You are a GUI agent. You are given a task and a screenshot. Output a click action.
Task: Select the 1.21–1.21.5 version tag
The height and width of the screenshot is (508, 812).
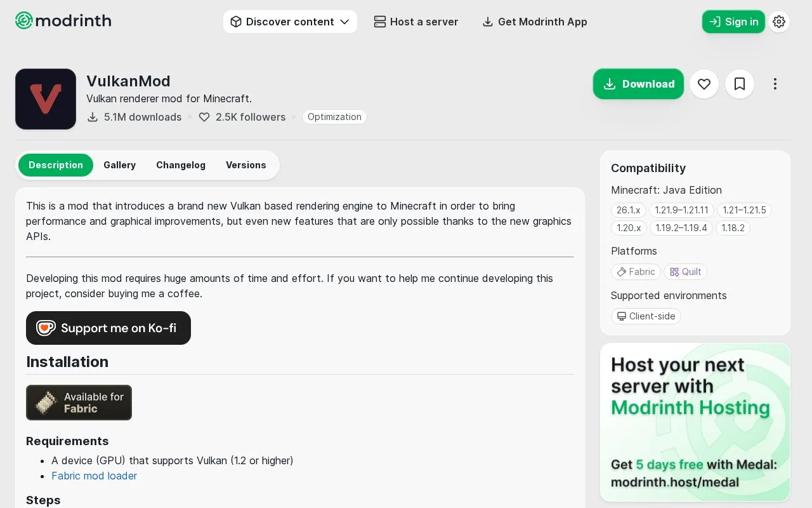(744, 210)
